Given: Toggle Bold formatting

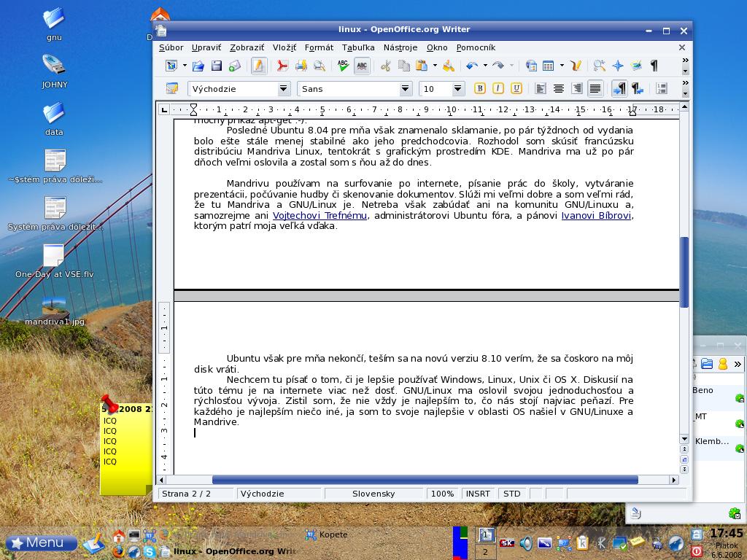Looking at the screenshot, I should point(480,89).
